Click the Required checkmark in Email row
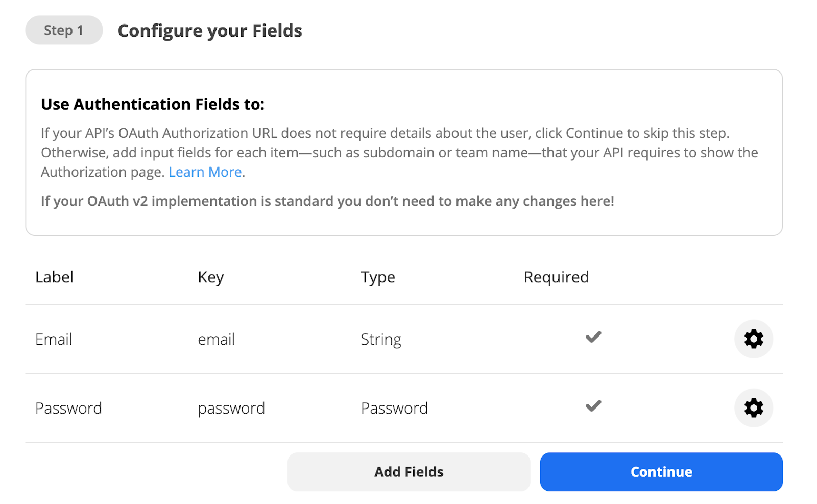 pyautogui.click(x=593, y=338)
